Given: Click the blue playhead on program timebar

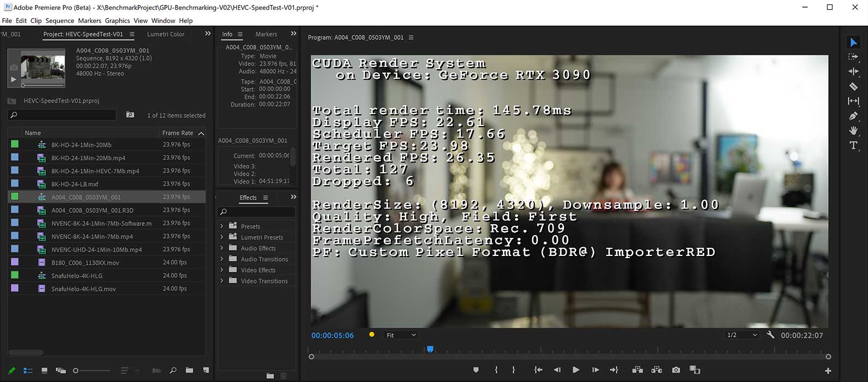Looking at the screenshot, I should point(430,349).
